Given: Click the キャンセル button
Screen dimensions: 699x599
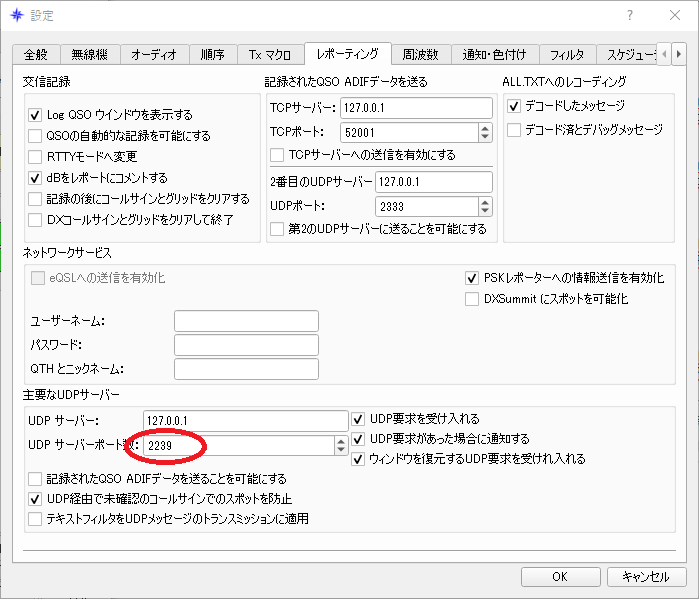Looking at the screenshot, I should pyautogui.click(x=646, y=577).
